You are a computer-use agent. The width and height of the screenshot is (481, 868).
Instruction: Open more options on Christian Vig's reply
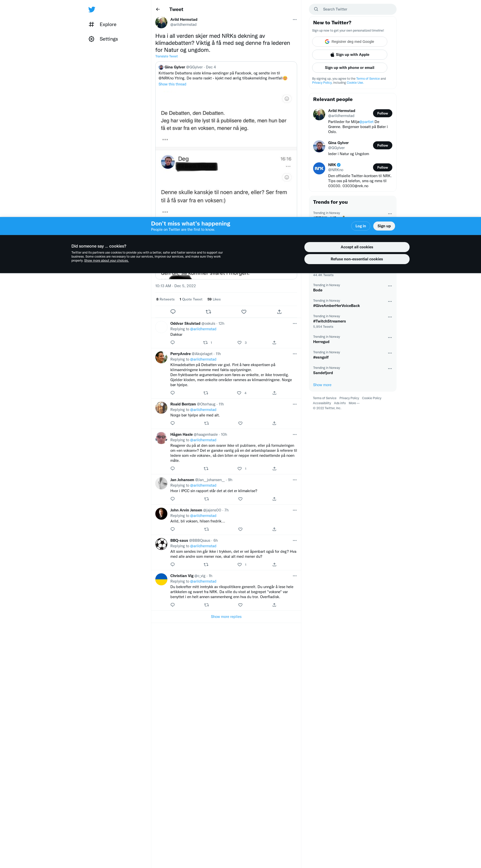point(294,576)
